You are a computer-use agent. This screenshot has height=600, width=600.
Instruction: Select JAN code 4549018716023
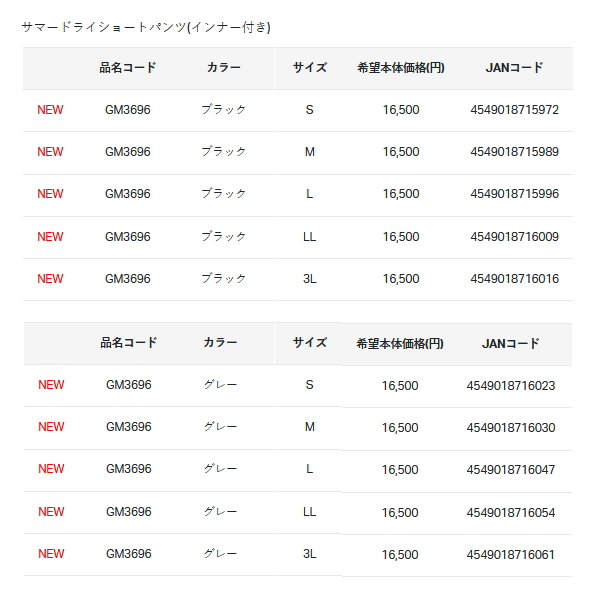pyautogui.click(x=510, y=386)
